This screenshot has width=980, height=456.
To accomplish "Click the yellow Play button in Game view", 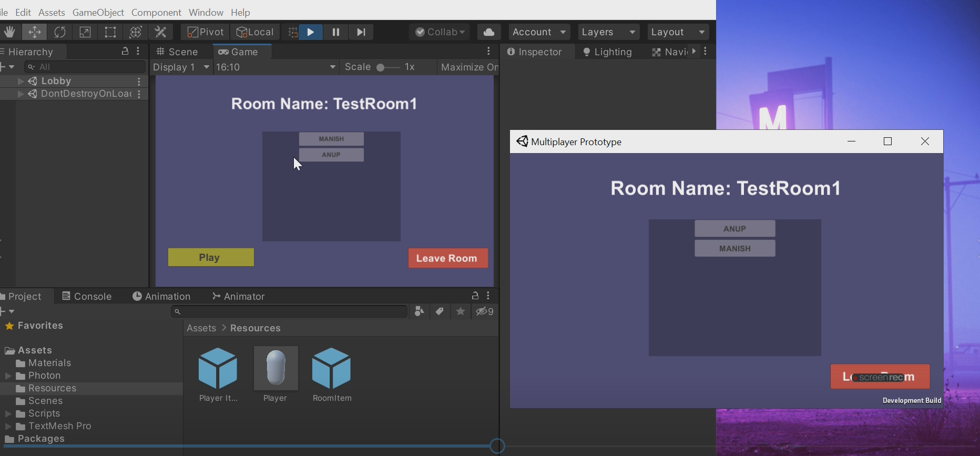I will click(211, 257).
